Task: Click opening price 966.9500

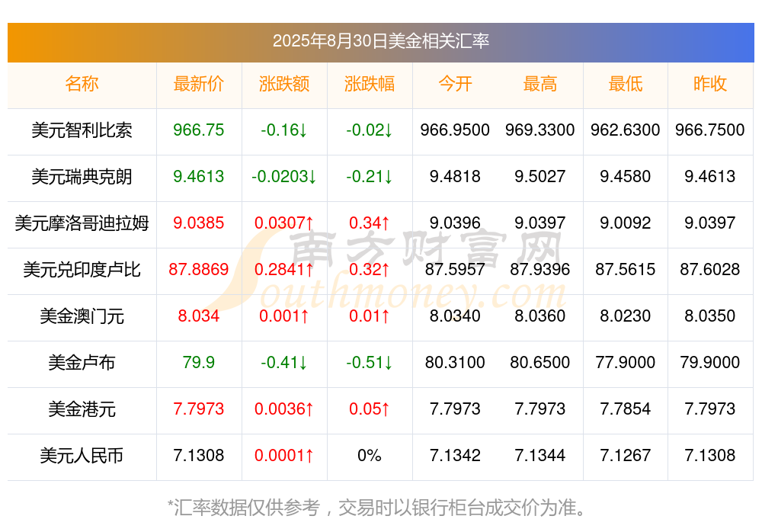Action: click(x=455, y=130)
